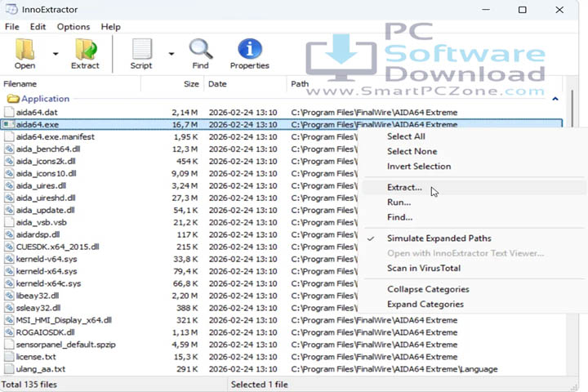Image resolution: width=588 pixels, height=392 pixels.
Task: Click the aida_icons2k.dll file icon
Action: [x=9, y=162]
